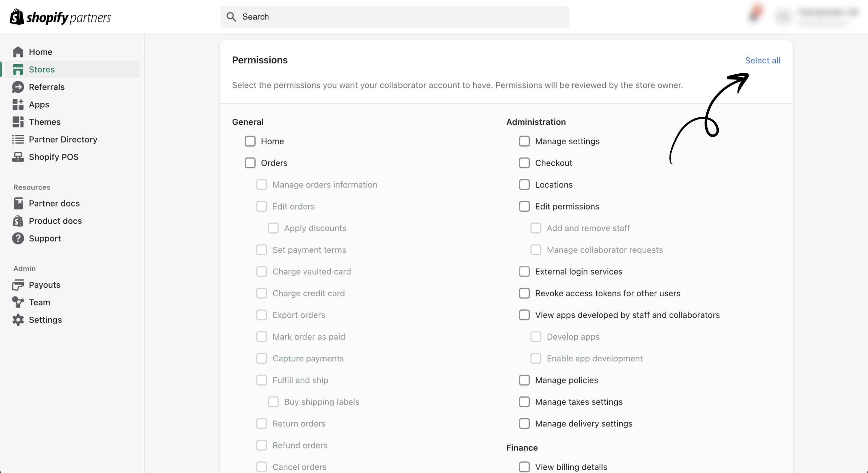Image resolution: width=868 pixels, height=473 pixels.
Task: Navigate to Partner Directory
Action: point(63,140)
